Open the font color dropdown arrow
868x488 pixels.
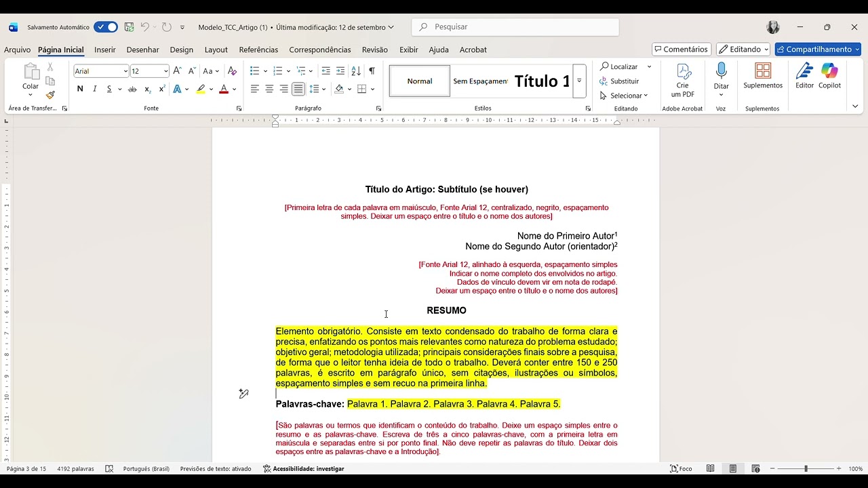point(235,89)
